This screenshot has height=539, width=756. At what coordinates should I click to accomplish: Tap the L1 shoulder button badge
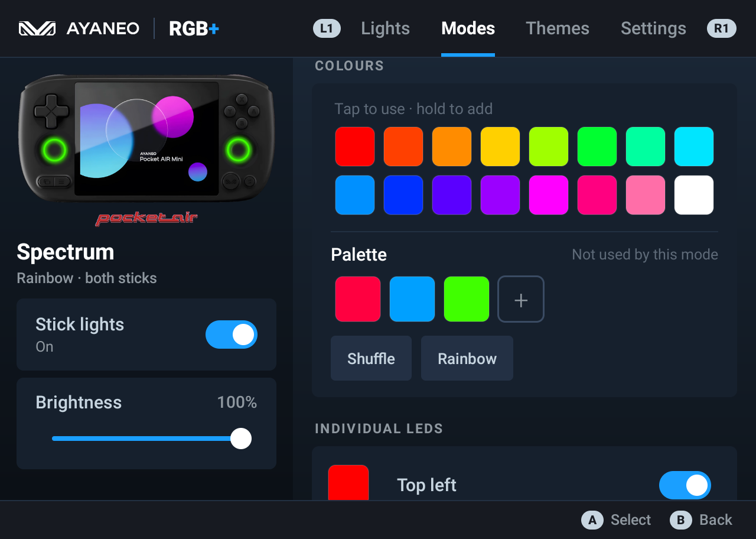[x=327, y=28]
